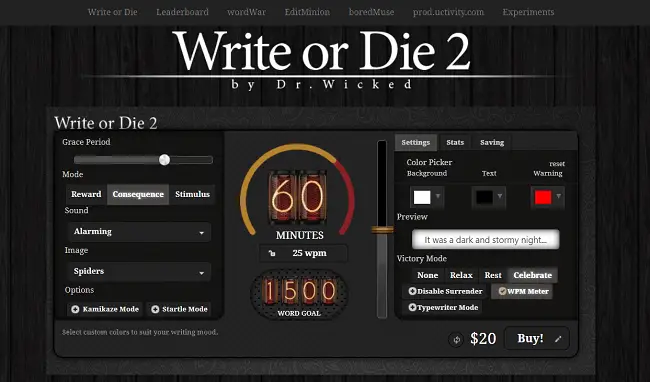Open the prod.uctivity.com nav link

pos(448,12)
